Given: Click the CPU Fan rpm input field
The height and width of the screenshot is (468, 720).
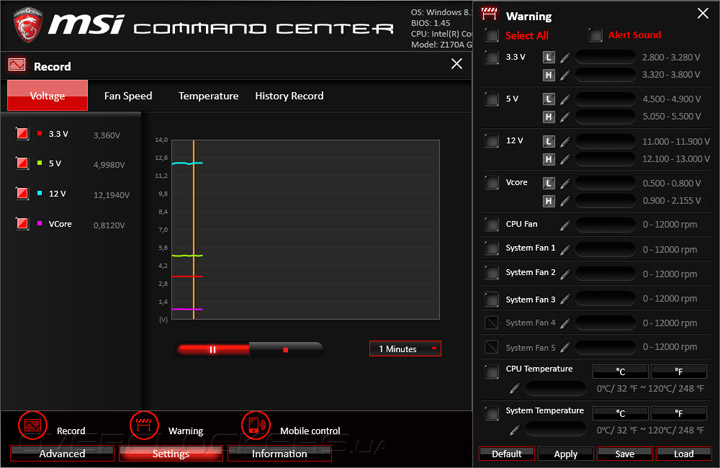Looking at the screenshot, I should click(x=606, y=225).
